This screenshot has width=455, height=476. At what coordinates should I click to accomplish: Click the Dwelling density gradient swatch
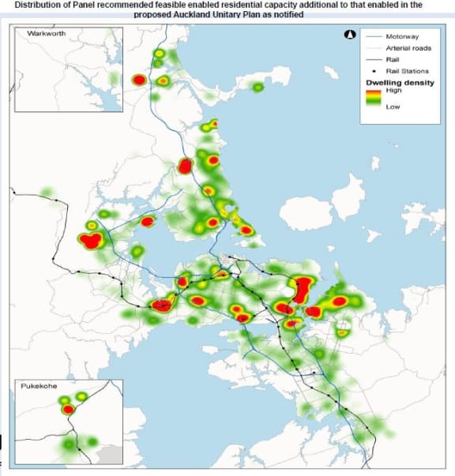tap(374, 97)
